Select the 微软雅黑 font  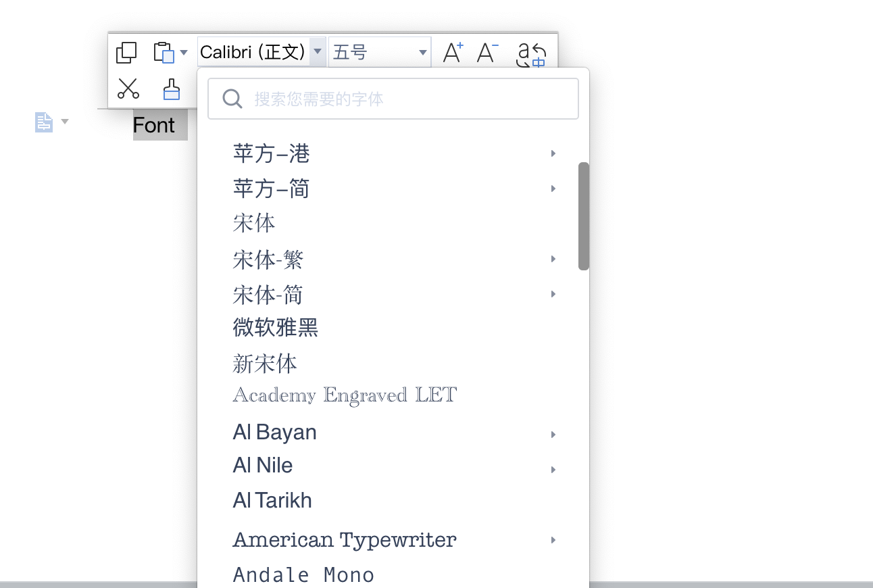[x=274, y=328]
